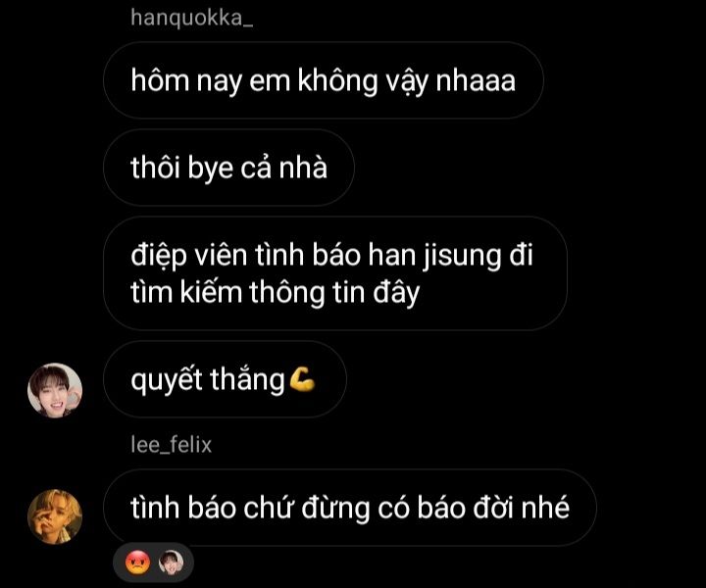This screenshot has height=588, width=706.
Task: Click the word 'quyết' in the fourth bubble
Action: (x=167, y=380)
